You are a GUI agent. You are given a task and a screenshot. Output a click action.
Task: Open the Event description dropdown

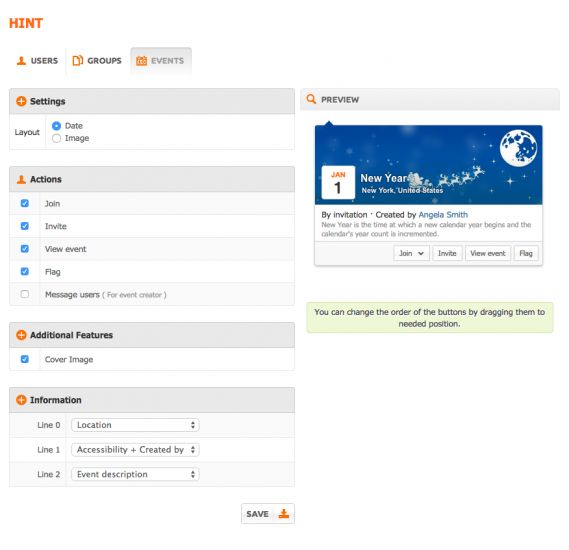[x=135, y=474]
